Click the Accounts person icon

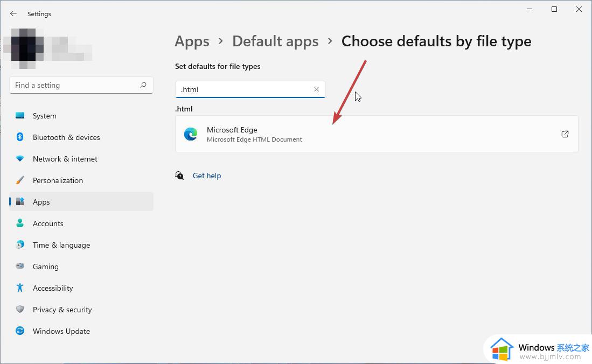(20, 223)
